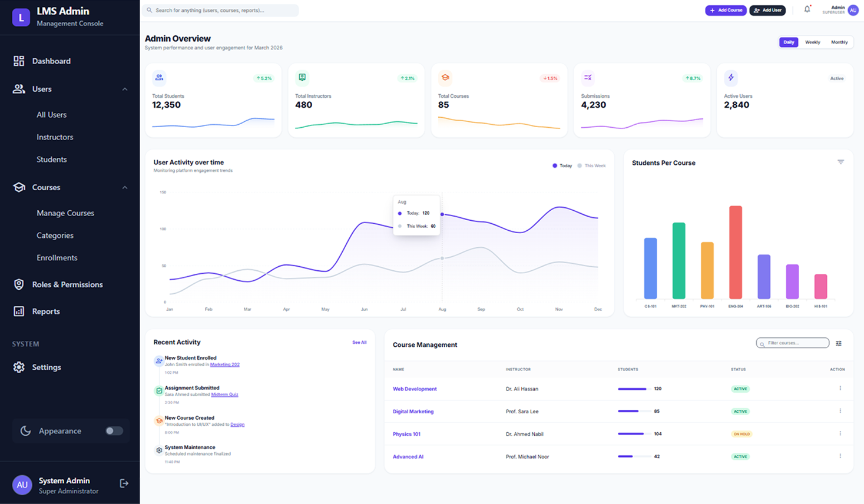Click the logout icon beside System Admin

tap(124, 483)
